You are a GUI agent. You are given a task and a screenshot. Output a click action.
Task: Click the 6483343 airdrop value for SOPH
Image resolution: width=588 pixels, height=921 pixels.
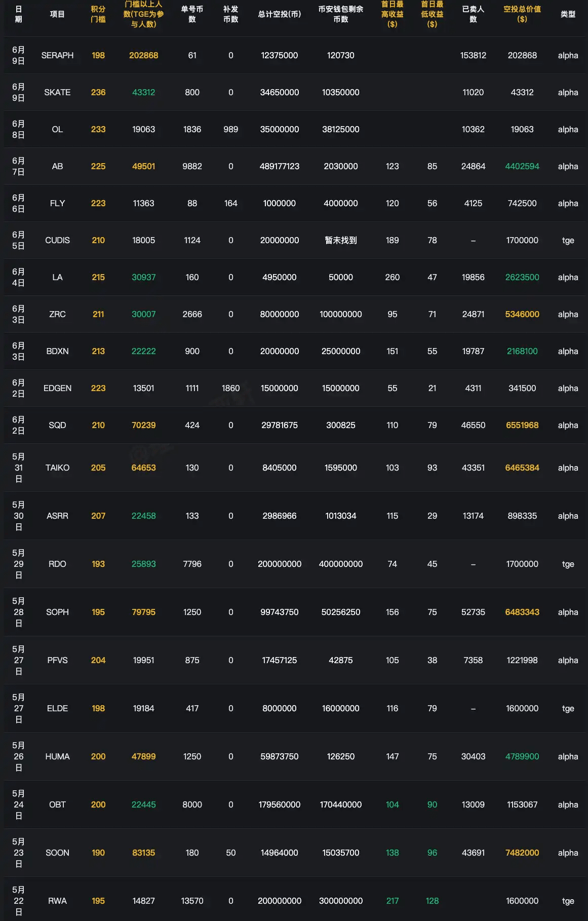coord(522,612)
